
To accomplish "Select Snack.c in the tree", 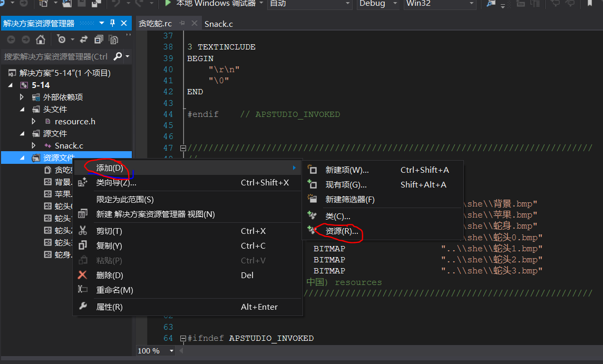I will (x=69, y=146).
